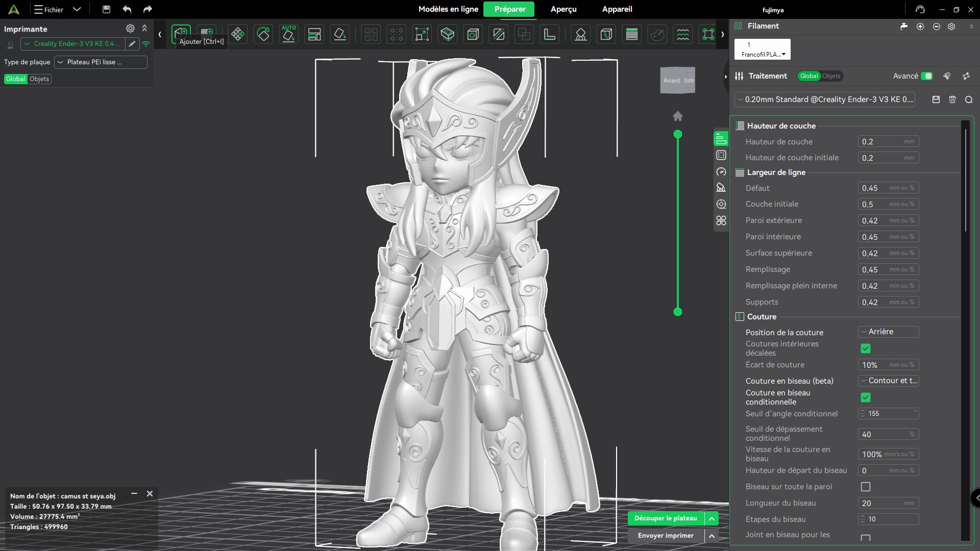Click the save project icon in title bar
Viewport: 980px width, 551px height.
[106, 9]
